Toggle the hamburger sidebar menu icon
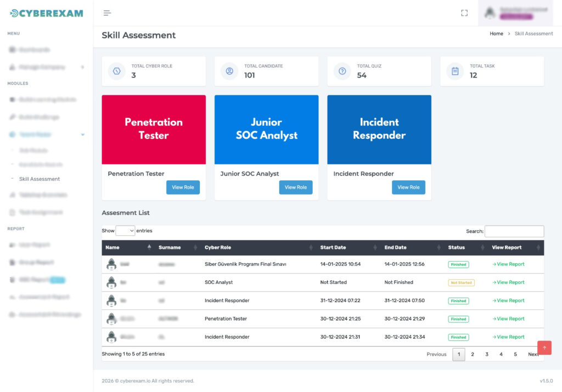The width and height of the screenshot is (562, 392). pyautogui.click(x=107, y=13)
